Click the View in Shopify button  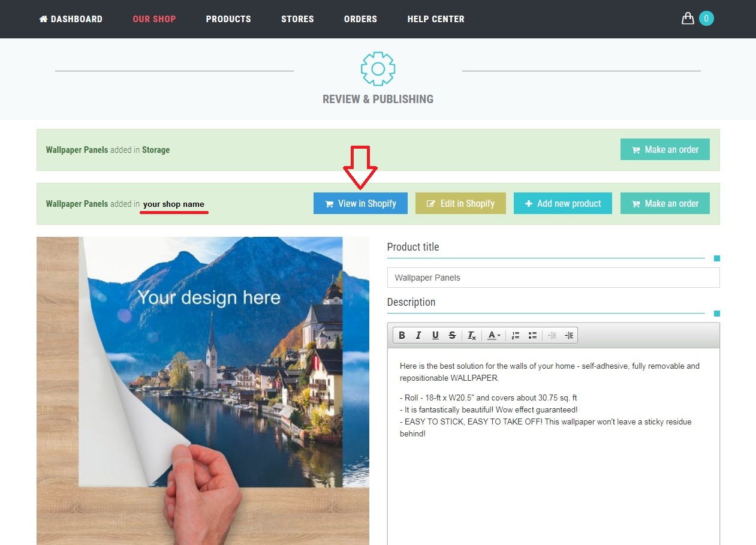coord(360,203)
